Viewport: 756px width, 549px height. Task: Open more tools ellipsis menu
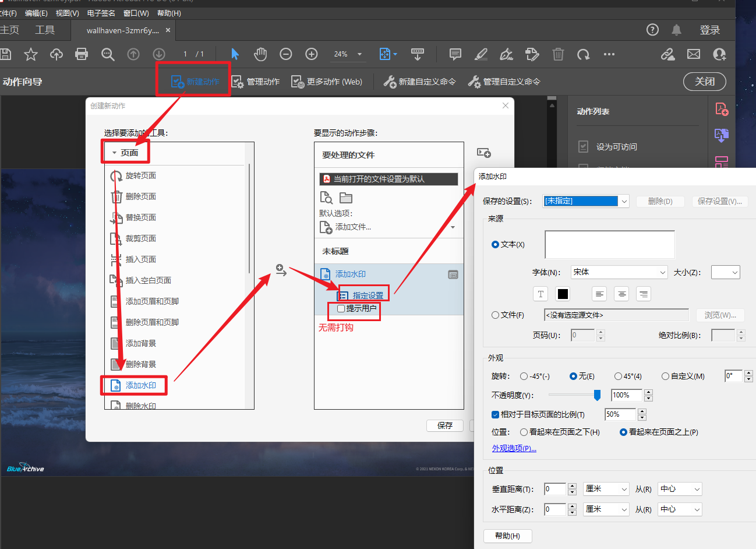pyautogui.click(x=609, y=54)
